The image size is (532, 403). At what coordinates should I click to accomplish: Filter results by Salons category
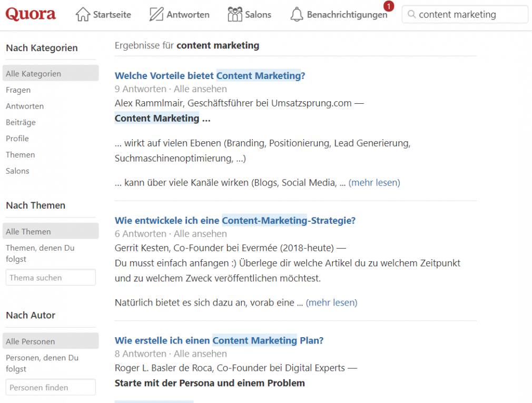(x=17, y=171)
